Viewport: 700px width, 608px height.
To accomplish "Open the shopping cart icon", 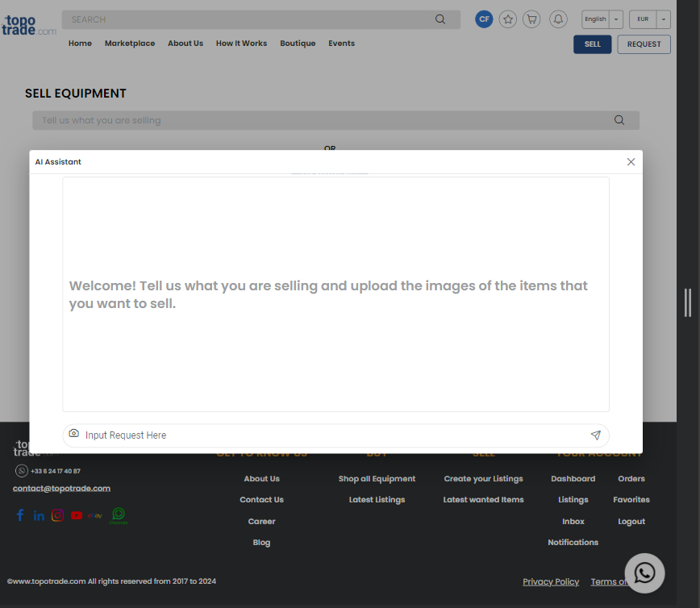I will (x=531, y=19).
